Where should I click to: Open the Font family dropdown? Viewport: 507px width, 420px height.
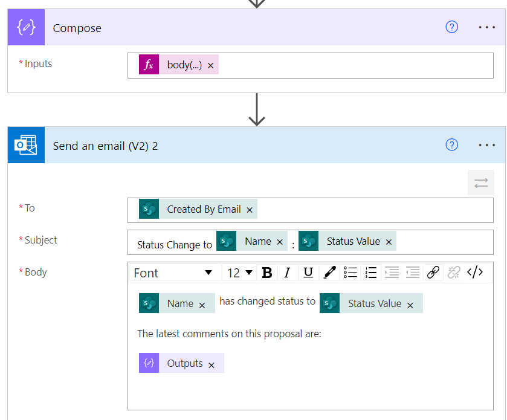click(x=173, y=273)
